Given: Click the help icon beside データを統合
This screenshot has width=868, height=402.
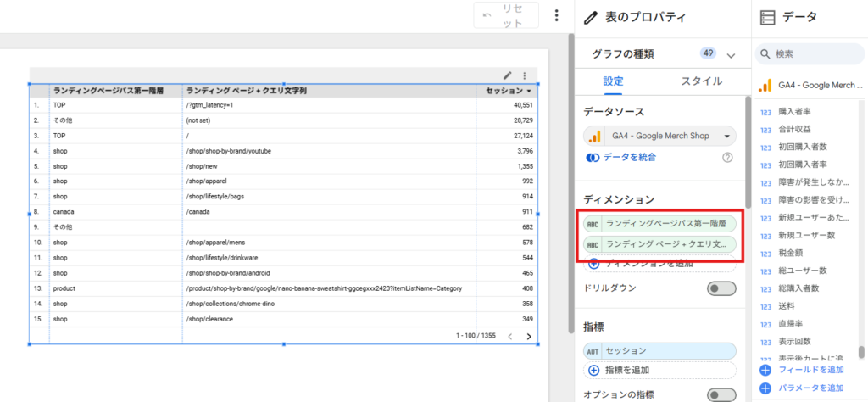Looking at the screenshot, I should coord(726,157).
